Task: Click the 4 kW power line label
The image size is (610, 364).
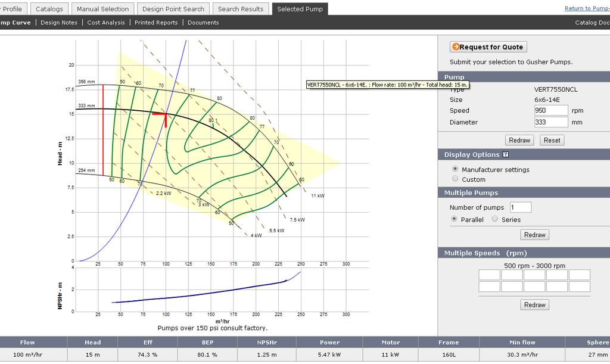Action: pyautogui.click(x=256, y=235)
